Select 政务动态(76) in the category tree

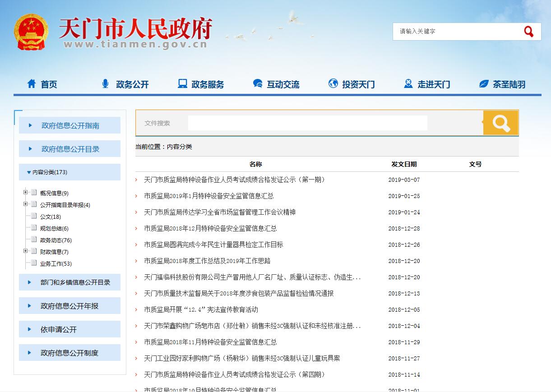56,240
